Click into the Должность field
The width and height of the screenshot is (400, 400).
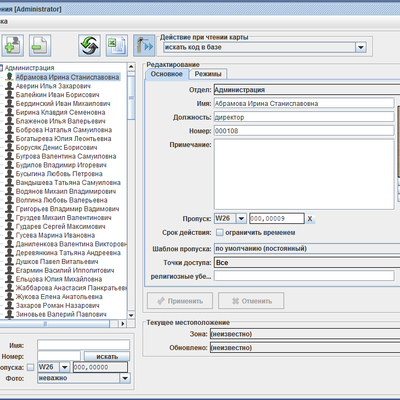[x=304, y=117]
